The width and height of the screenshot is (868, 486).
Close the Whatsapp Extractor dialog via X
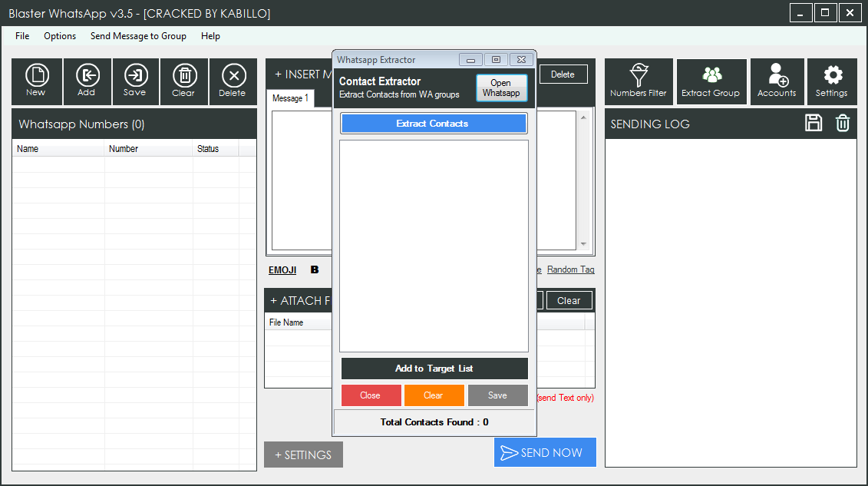(x=521, y=60)
